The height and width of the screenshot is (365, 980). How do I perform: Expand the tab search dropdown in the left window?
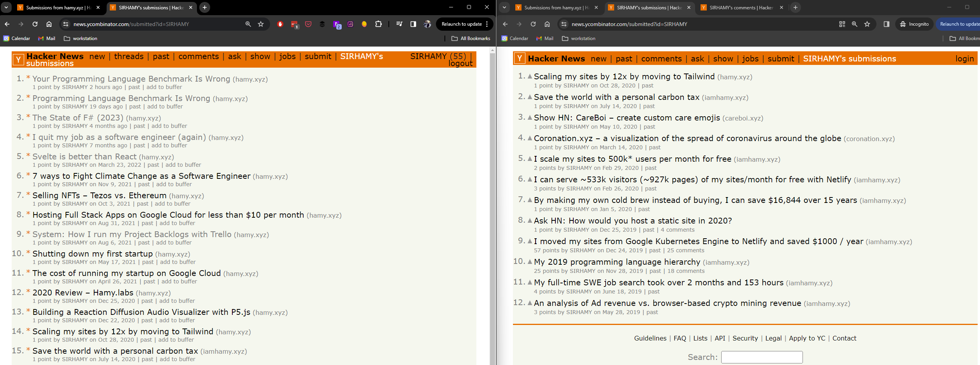(x=6, y=7)
